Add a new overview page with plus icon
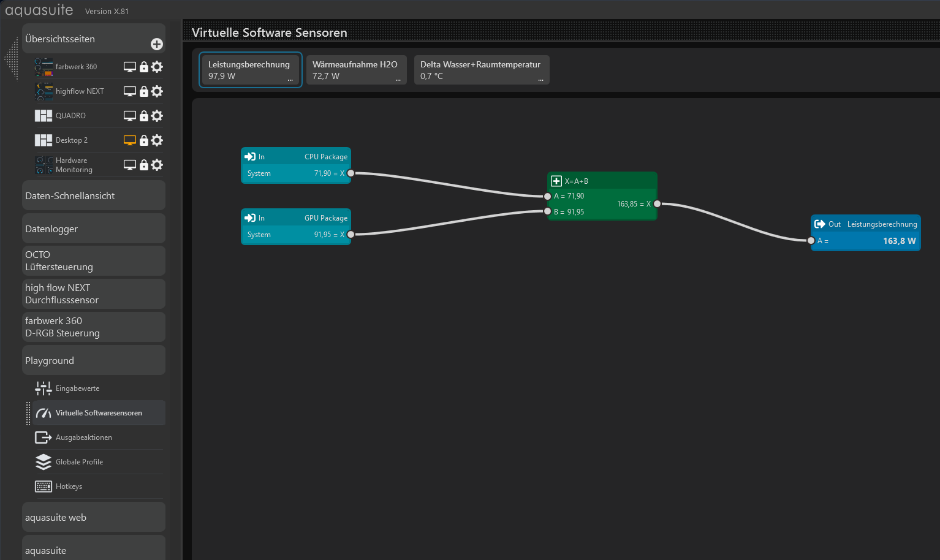Viewport: 940px width, 560px height. pyautogui.click(x=157, y=44)
